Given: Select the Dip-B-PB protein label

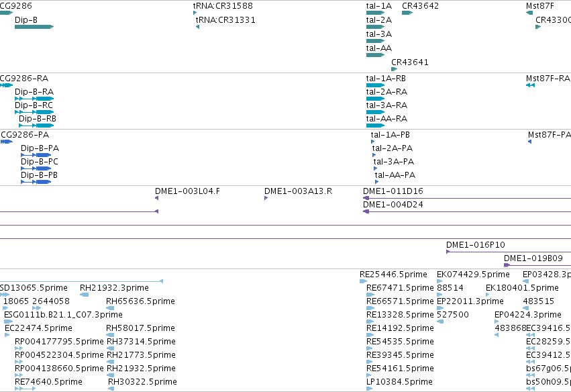Looking at the screenshot, I should [x=40, y=175].
